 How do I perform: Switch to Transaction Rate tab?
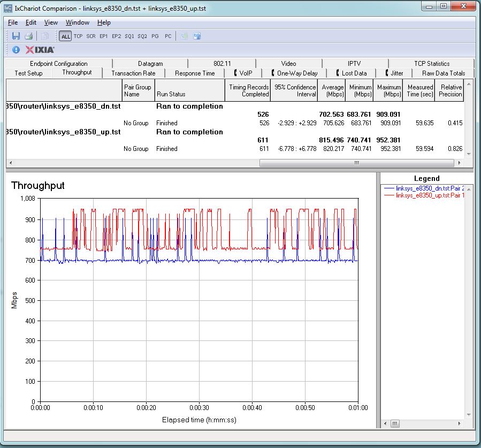133,73
